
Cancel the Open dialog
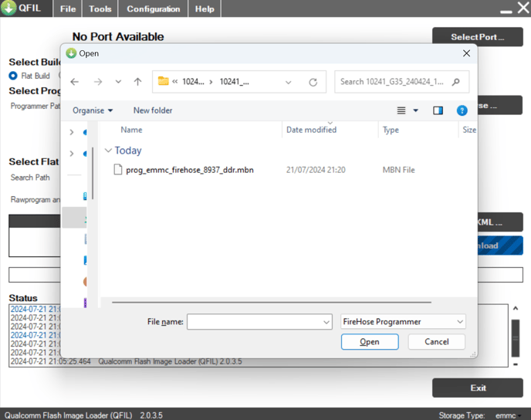tap(437, 342)
